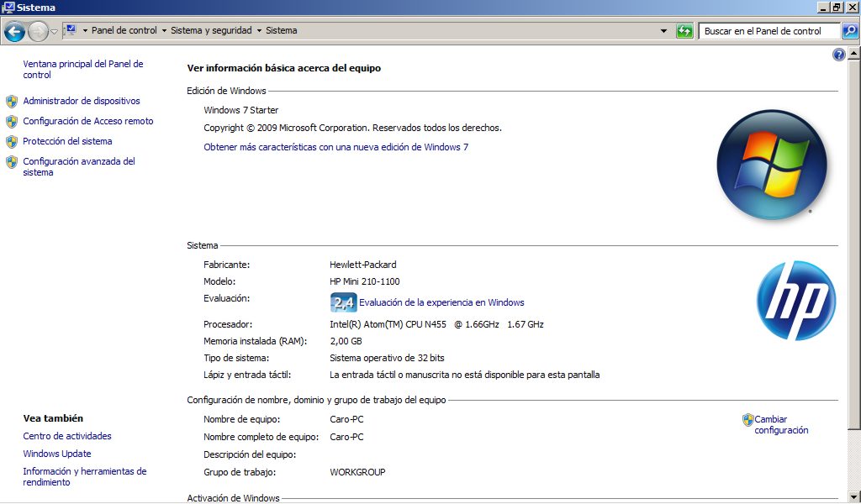Expand the arrow before Panel de control
Screen dimensions: 861x504
click(85, 31)
